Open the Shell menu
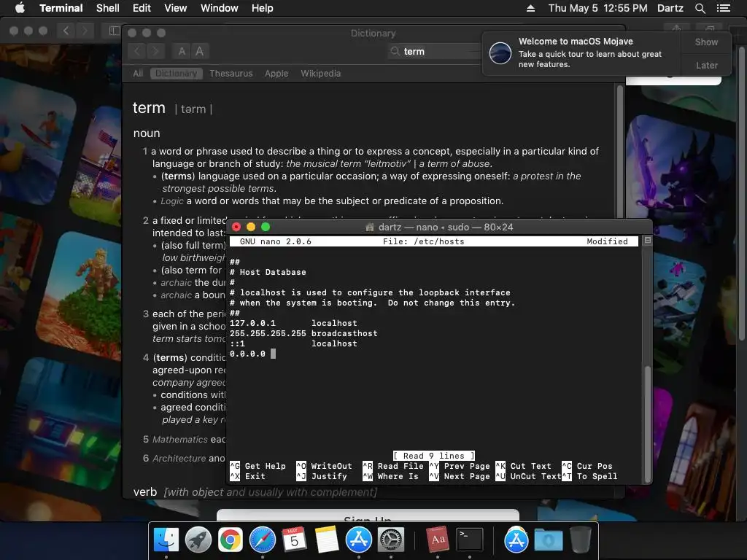747x560 pixels. click(108, 8)
